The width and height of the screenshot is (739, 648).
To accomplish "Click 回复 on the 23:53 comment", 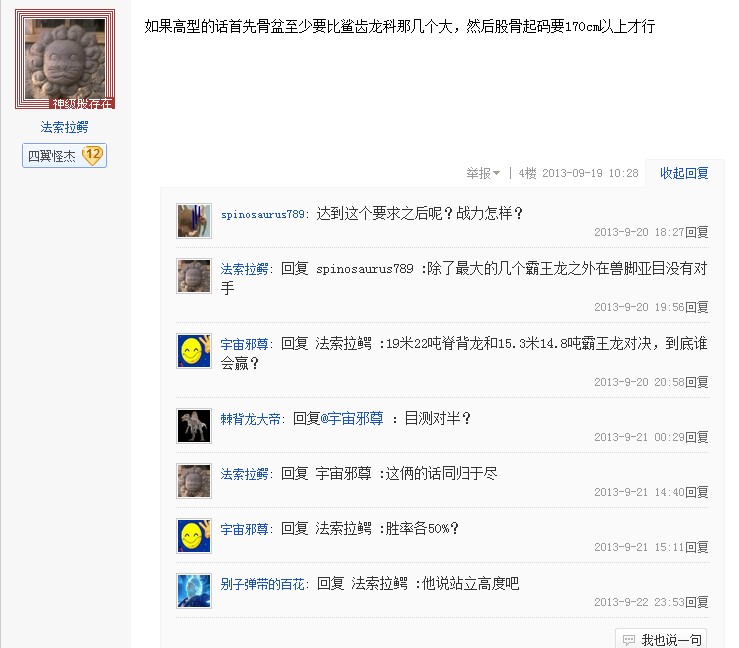I will pos(697,602).
